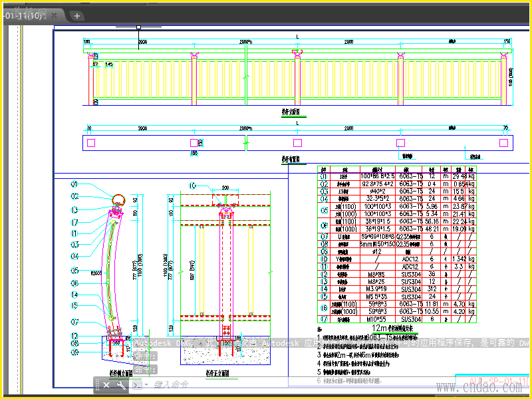This screenshot has width=532, height=399.
Task: Select the length value '56.16'
Action: coord(432,221)
